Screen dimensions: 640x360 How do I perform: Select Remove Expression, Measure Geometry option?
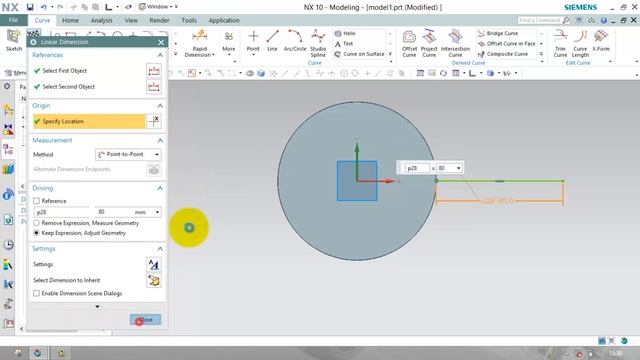[x=36, y=223]
